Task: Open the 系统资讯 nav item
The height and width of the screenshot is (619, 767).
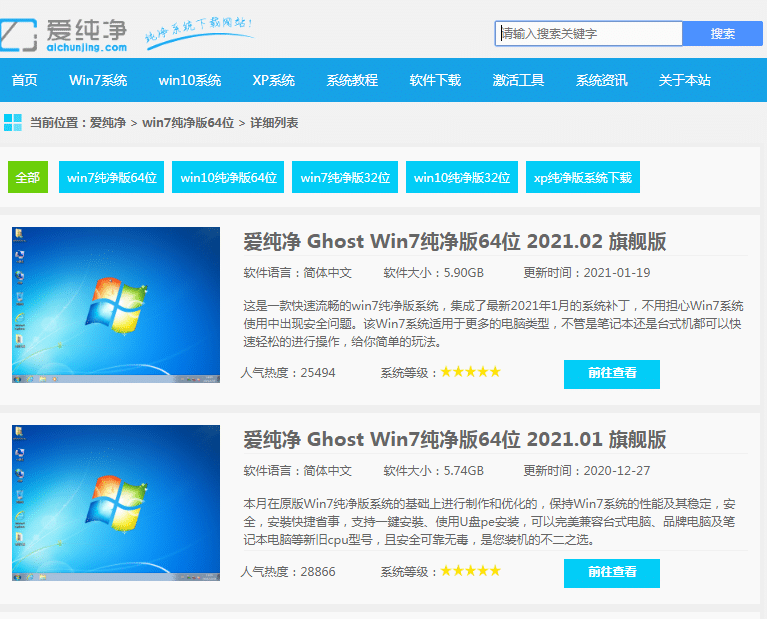Action: tap(601, 80)
